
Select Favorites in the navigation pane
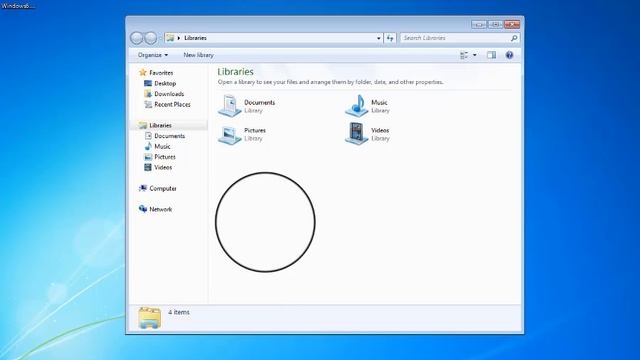point(161,73)
